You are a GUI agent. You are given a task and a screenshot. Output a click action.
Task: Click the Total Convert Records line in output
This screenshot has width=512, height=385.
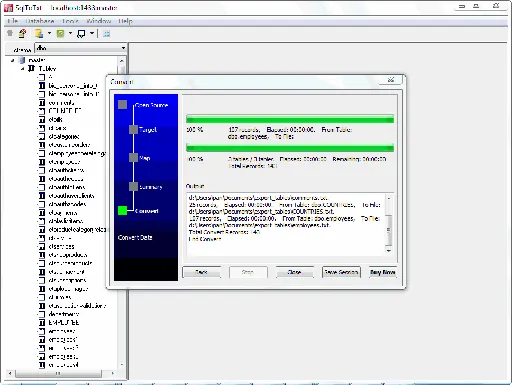[x=224, y=232]
